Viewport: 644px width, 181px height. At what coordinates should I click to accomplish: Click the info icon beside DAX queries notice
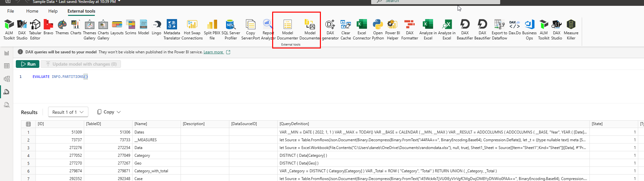pyautogui.click(x=20, y=52)
